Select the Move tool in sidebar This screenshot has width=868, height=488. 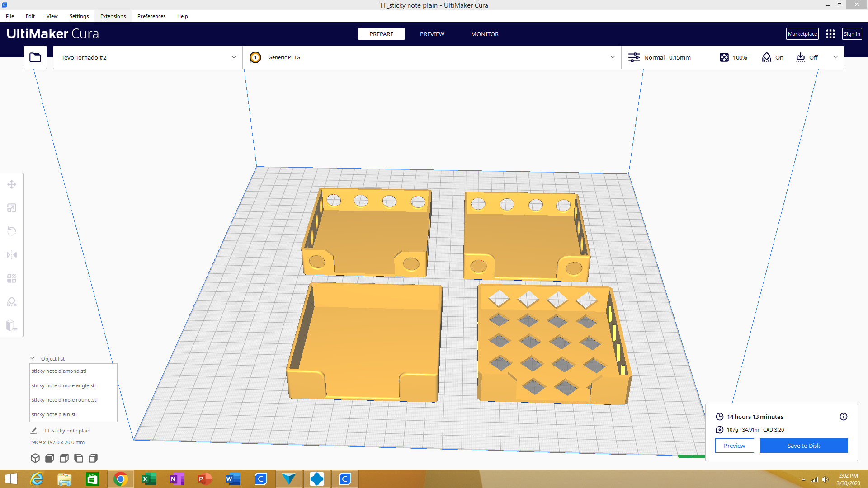point(11,184)
